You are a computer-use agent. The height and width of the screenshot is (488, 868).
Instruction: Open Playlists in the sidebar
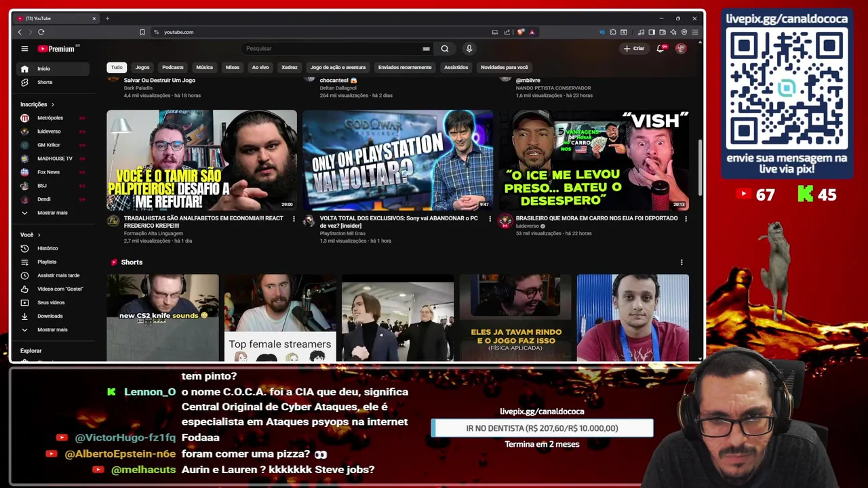coord(53,262)
